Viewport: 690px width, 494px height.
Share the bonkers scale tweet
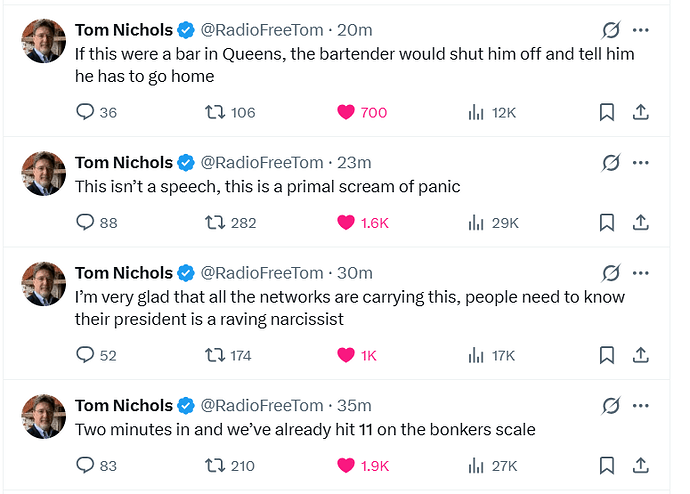pyautogui.click(x=641, y=465)
